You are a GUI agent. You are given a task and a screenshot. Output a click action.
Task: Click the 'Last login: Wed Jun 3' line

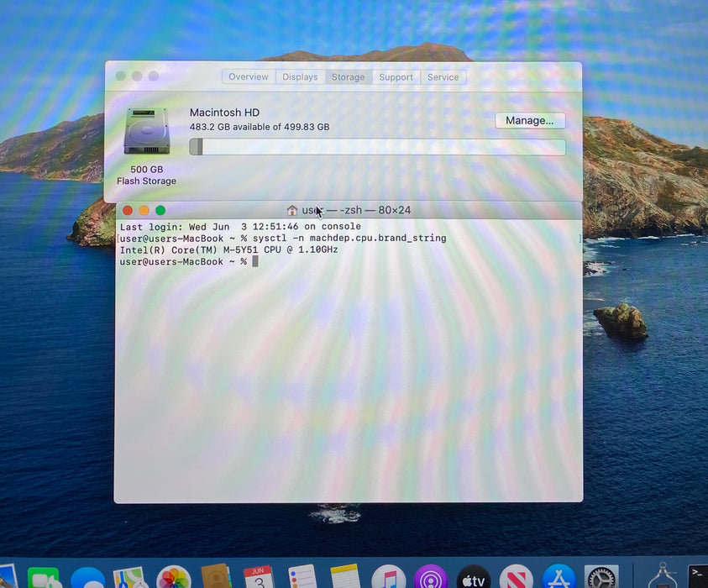[x=240, y=226]
